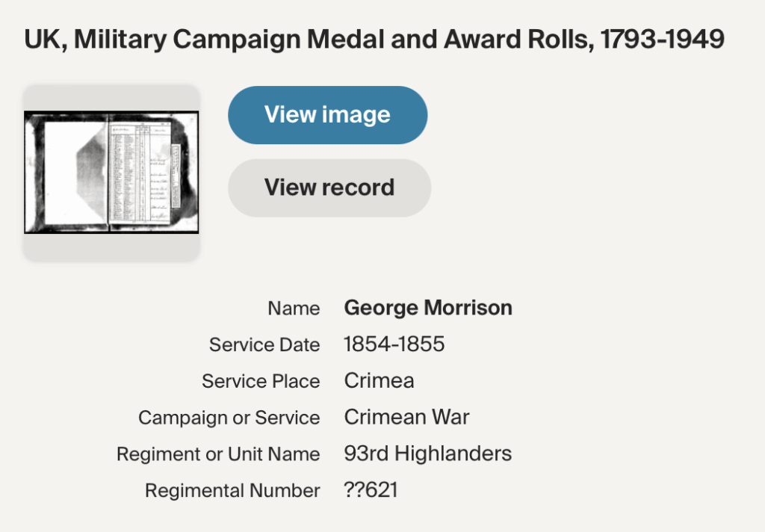Open the View record button

[329, 188]
